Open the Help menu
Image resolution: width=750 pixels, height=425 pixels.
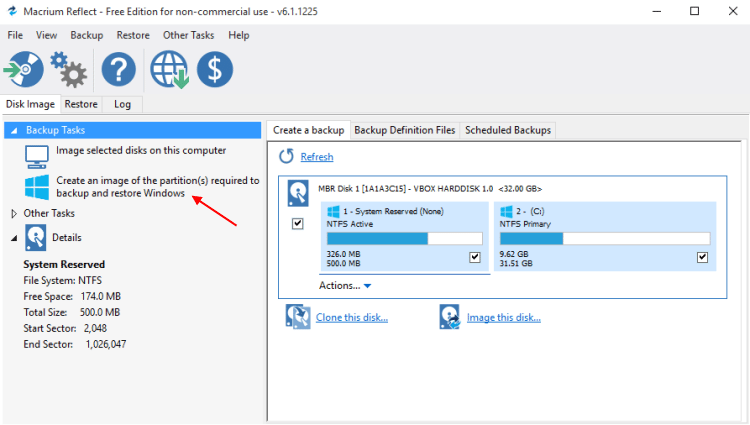(x=239, y=35)
